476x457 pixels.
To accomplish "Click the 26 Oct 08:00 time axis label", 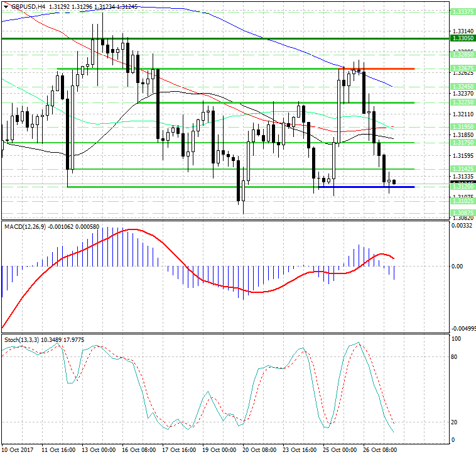I will point(381,450).
